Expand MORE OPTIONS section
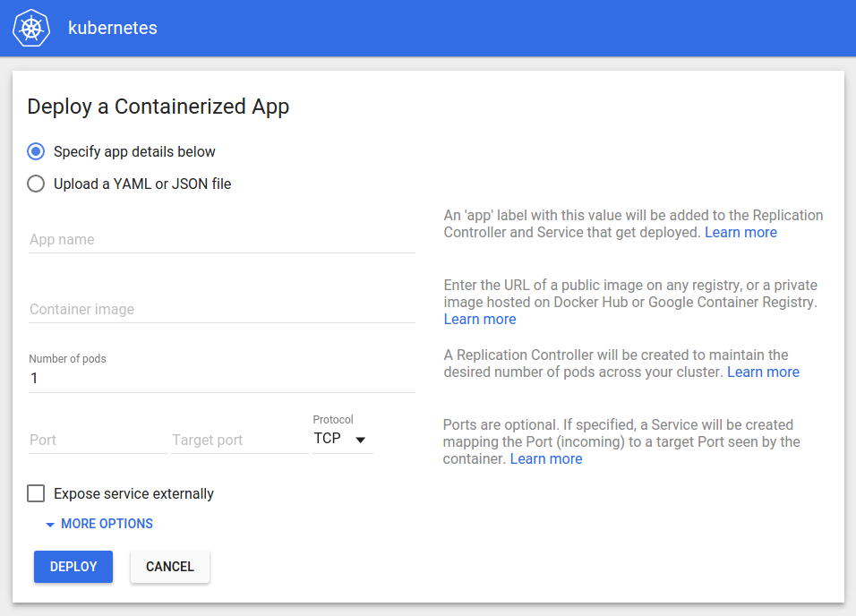The height and width of the screenshot is (616, 856). (x=105, y=524)
